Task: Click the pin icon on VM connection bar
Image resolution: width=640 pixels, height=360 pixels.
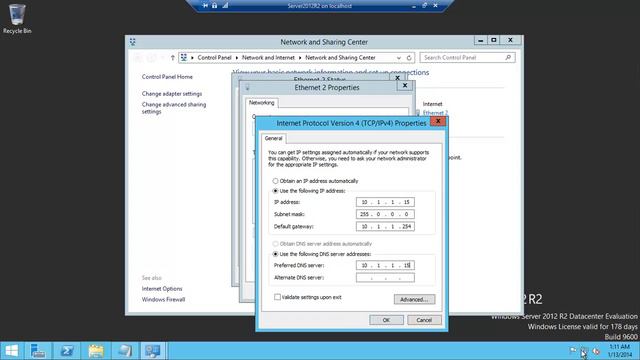Action: [205, 6]
